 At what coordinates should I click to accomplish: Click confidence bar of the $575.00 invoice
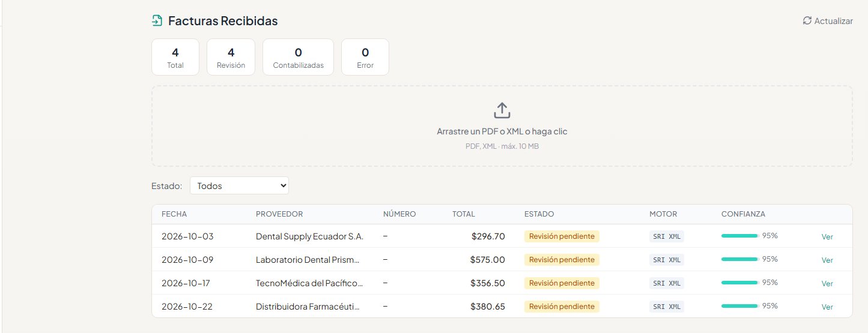(x=739, y=259)
